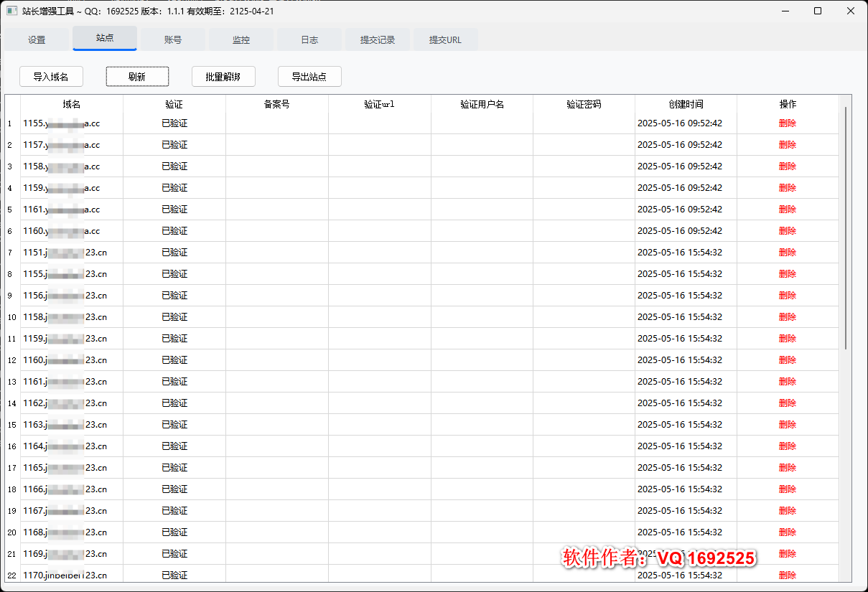Switch to the 日志 tab
The height and width of the screenshot is (592, 868).
(309, 40)
